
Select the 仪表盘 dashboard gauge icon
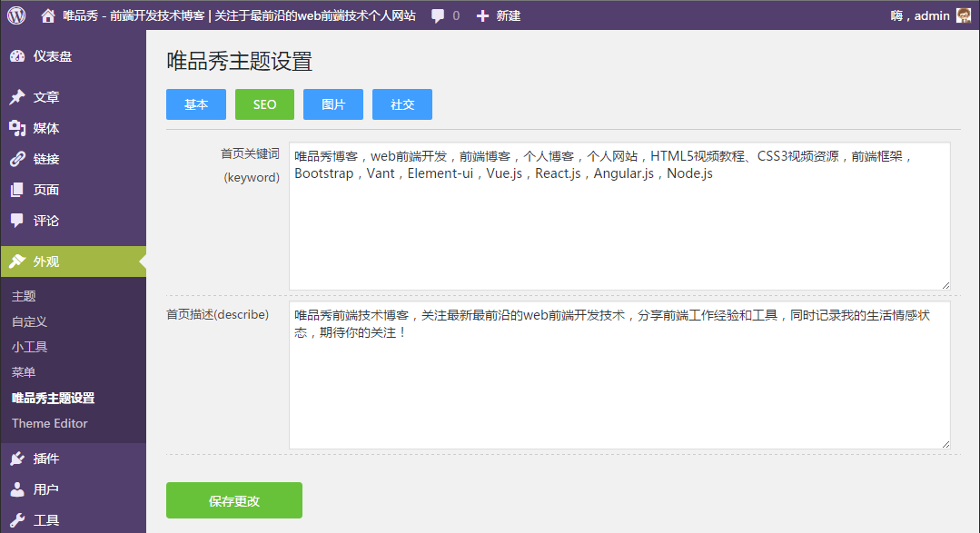tap(21, 56)
